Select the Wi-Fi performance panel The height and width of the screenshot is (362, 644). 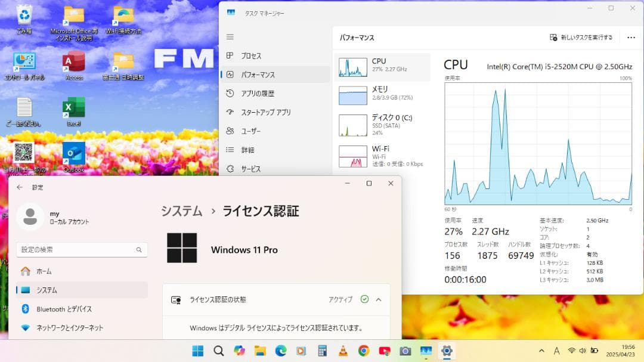(382, 155)
